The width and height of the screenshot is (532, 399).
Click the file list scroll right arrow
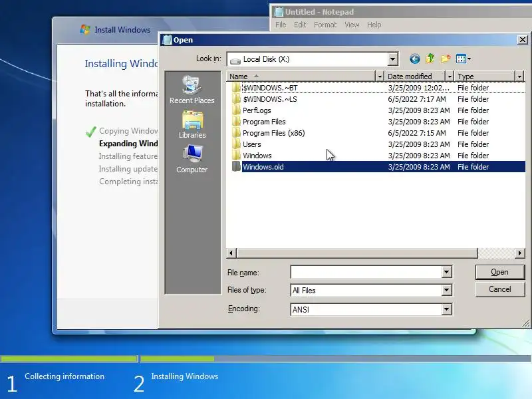coord(519,253)
